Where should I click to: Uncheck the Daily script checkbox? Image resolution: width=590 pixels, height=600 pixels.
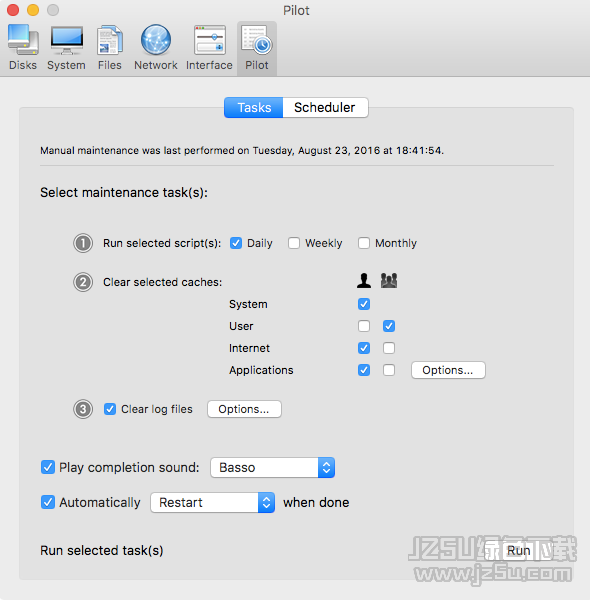point(236,243)
